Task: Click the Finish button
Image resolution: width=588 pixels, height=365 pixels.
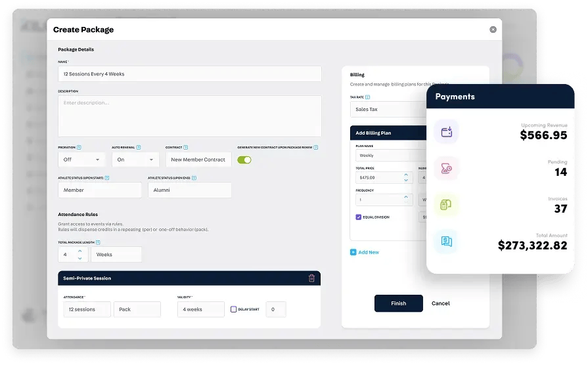Action: pos(398,303)
